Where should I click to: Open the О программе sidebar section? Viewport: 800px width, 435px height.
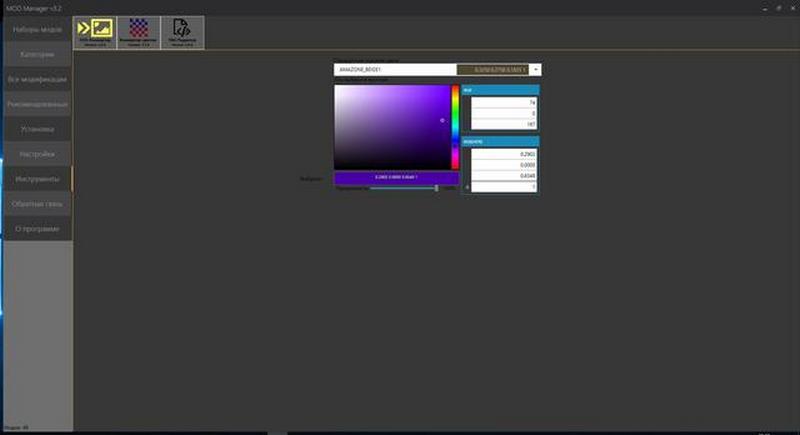(37, 229)
